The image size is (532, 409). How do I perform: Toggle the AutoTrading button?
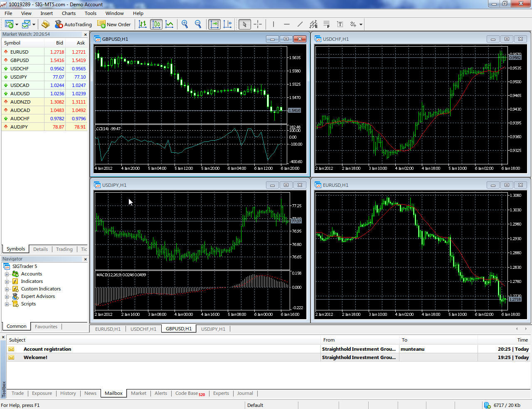[73, 25]
